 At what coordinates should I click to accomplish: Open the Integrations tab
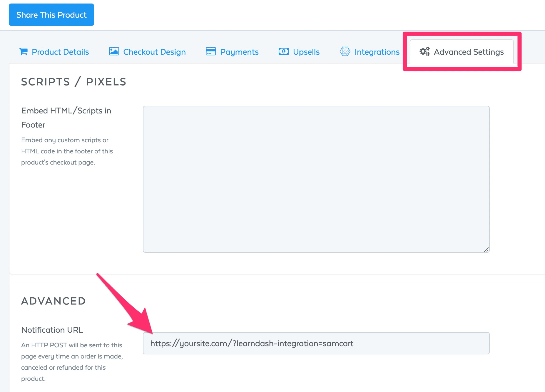pos(370,52)
